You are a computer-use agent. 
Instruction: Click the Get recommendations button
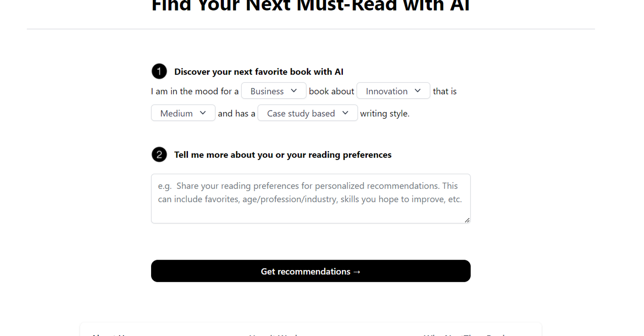click(311, 271)
